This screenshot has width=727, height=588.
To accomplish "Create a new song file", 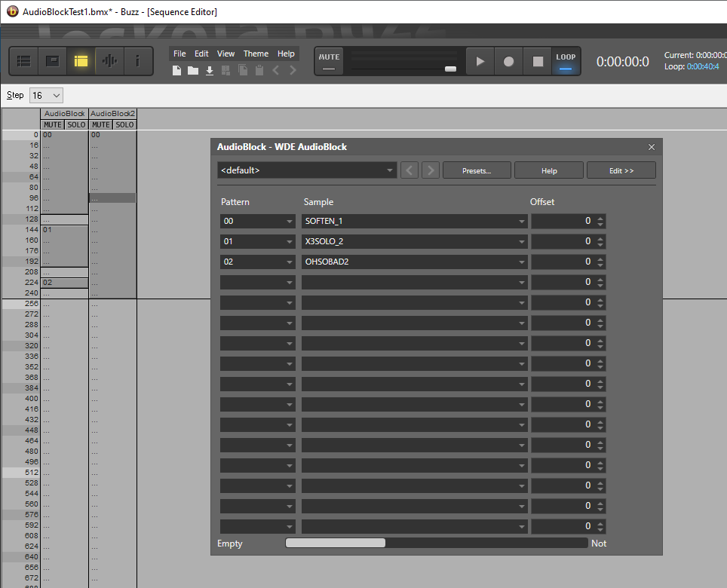I will [176, 69].
